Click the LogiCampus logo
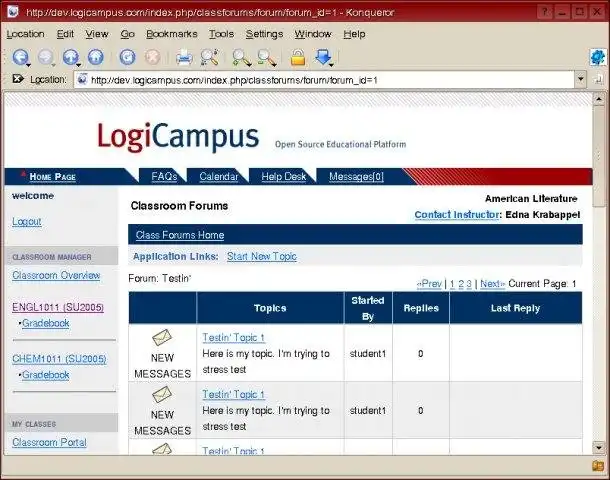 click(178, 137)
